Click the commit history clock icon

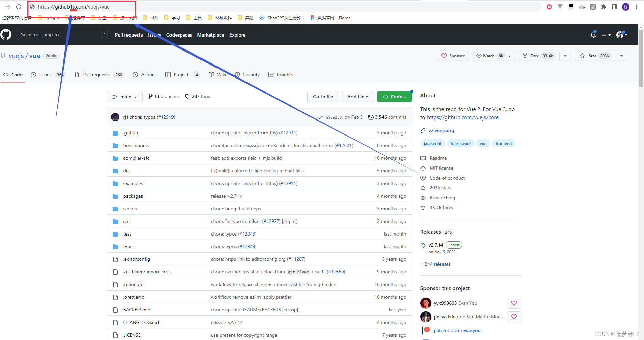(x=371, y=117)
